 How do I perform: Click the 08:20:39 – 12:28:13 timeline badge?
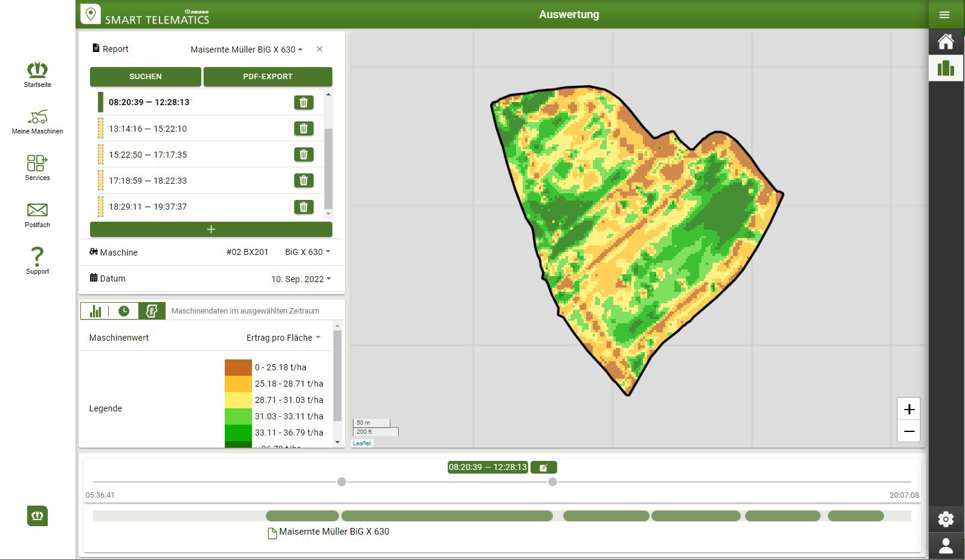pyautogui.click(x=488, y=468)
